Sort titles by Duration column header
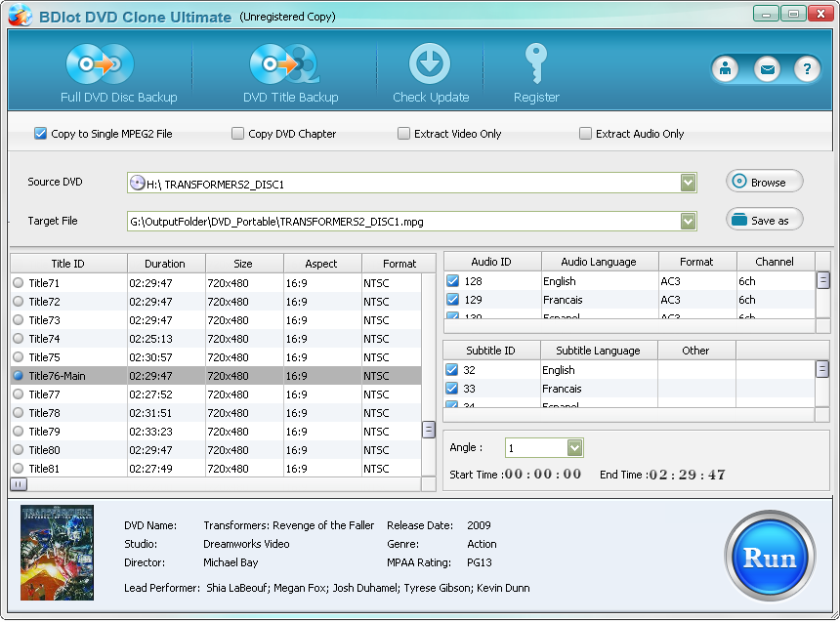The width and height of the screenshot is (840, 622). (165, 264)
